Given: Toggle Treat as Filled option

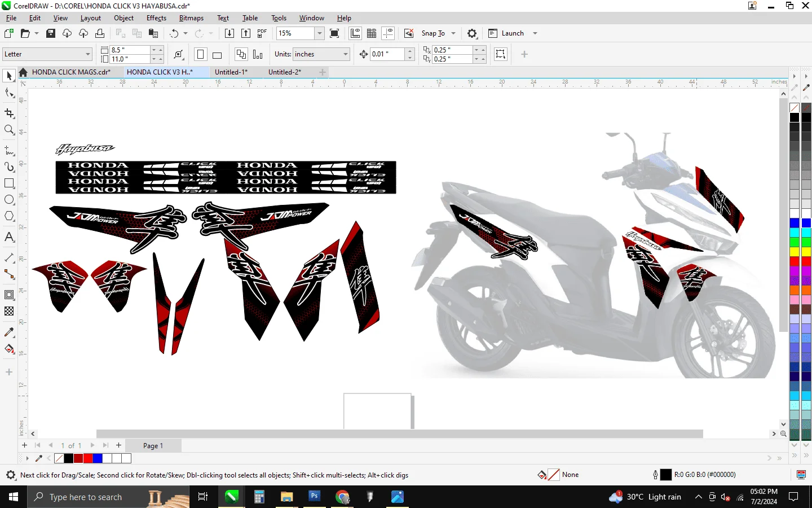Looking at the screenshot, I should tap(501, 54).
